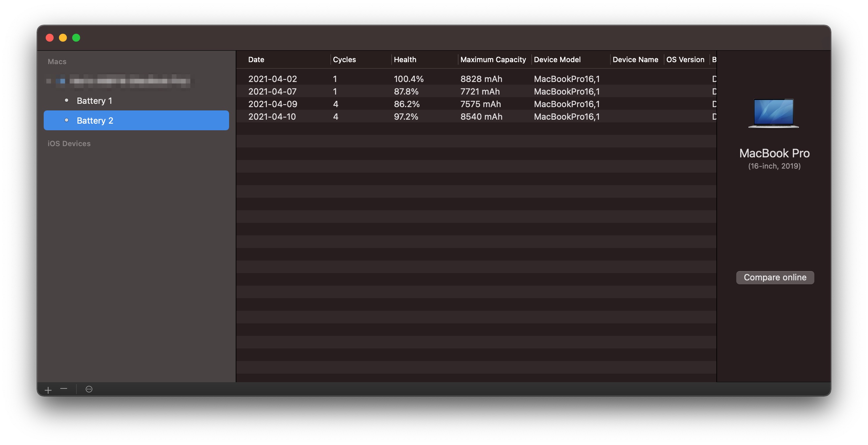Select Battery 1 in sidebar
This screenshot has height=445, width=868.
[x=94, y=101]
